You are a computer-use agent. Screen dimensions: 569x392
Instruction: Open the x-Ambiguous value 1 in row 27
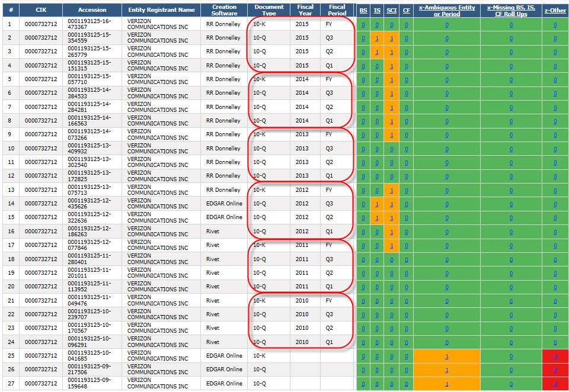[447, 384]
